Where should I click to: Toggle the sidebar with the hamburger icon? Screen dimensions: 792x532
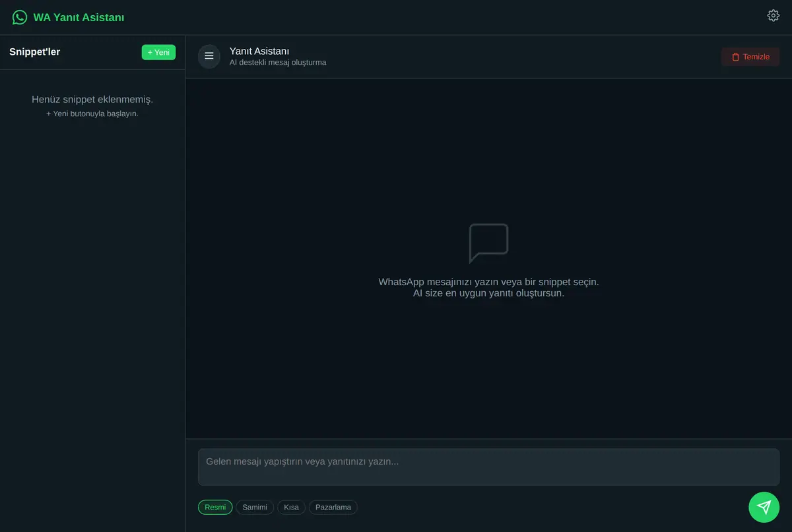pyautogui.click(x=209, y=56)
